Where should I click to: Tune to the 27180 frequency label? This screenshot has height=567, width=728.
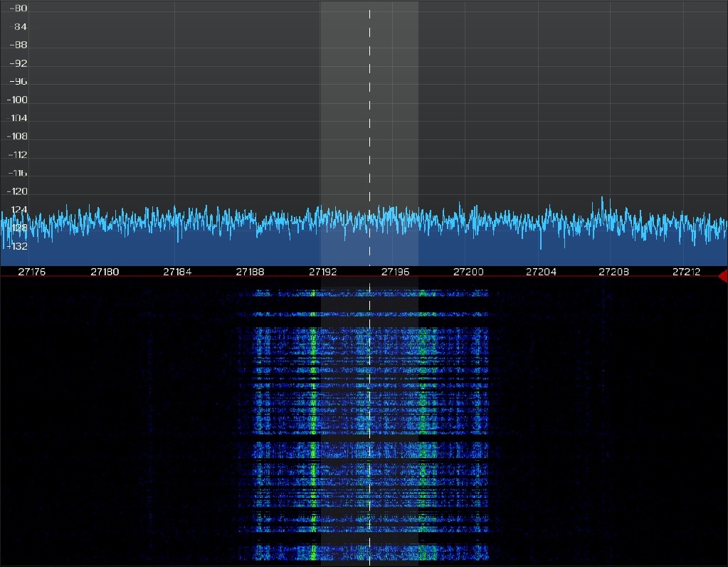click(105, 272)
